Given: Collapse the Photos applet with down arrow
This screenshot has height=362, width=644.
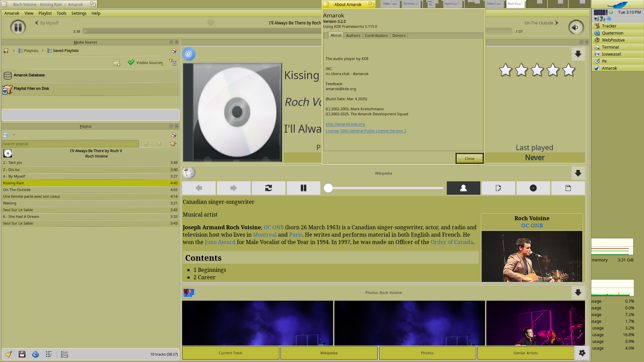Looking at the screenshot, I should coord(578,293).
